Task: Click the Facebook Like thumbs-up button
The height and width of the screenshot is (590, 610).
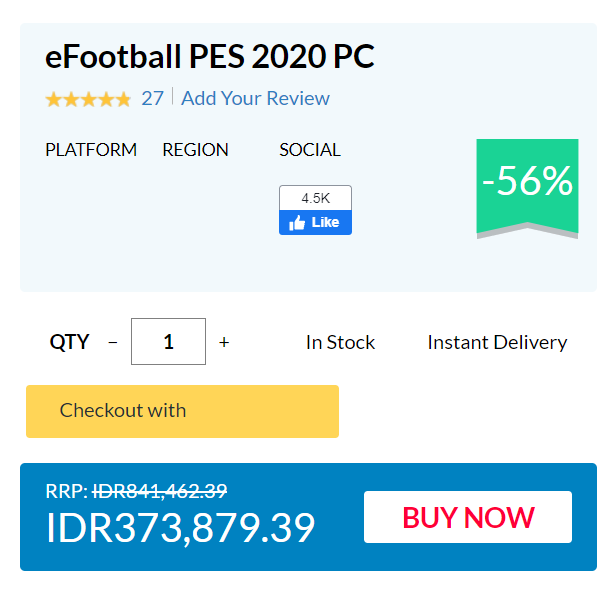Action: [315, 223]
